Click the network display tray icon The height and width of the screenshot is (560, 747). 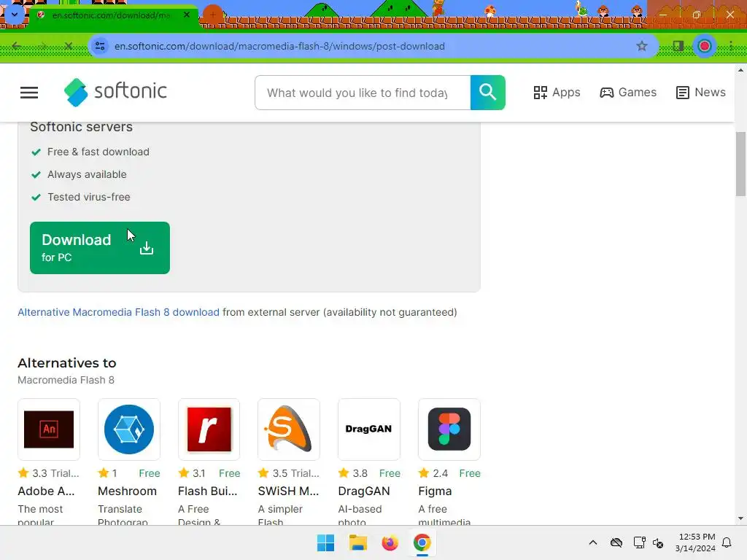click(x=639, y=542)
